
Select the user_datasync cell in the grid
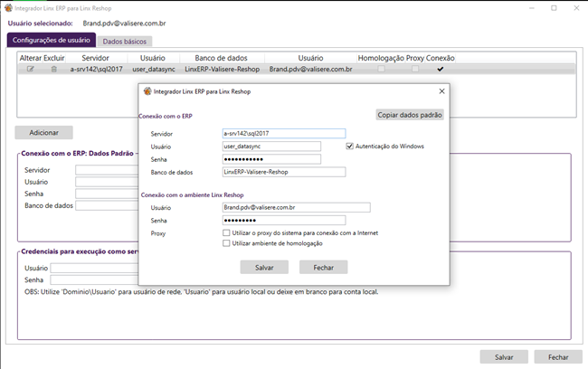(154, 69)
